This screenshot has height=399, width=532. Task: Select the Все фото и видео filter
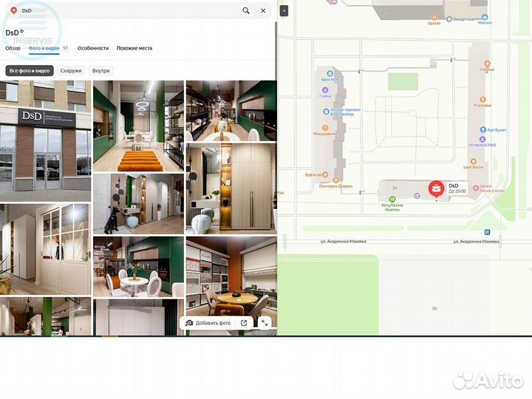(30, 71)
